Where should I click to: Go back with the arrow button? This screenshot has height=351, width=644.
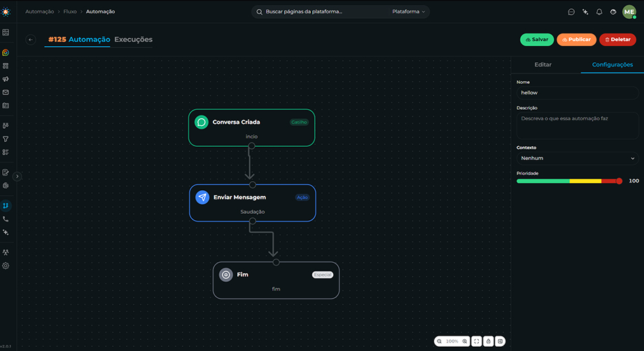pos(31,40)
